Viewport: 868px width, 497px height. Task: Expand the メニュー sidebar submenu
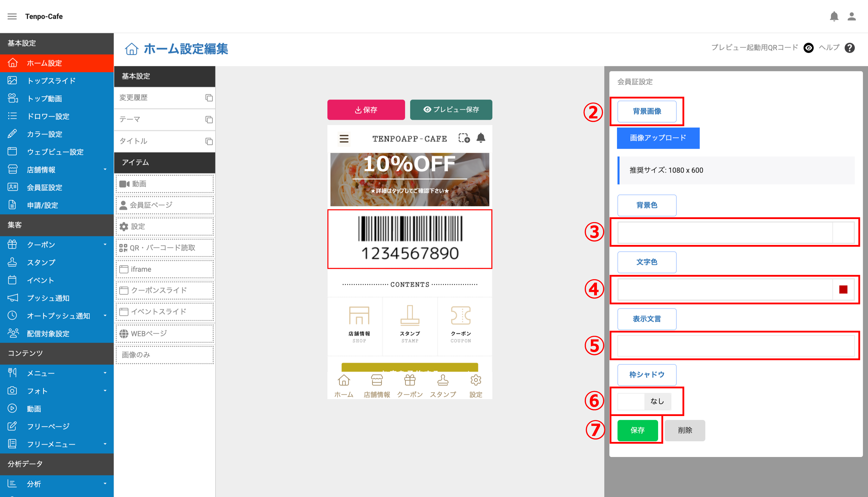pos(105,373)
